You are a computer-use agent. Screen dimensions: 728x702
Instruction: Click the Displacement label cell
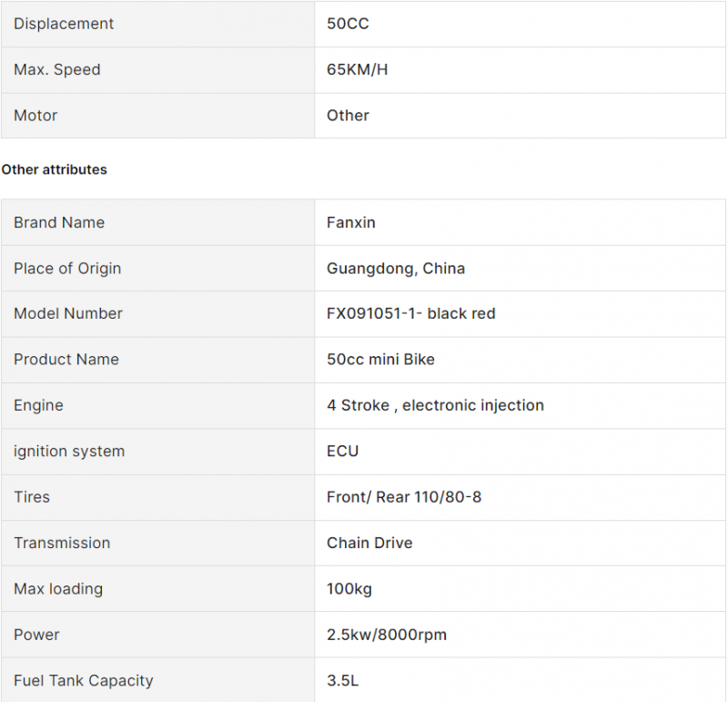(157, 24)
